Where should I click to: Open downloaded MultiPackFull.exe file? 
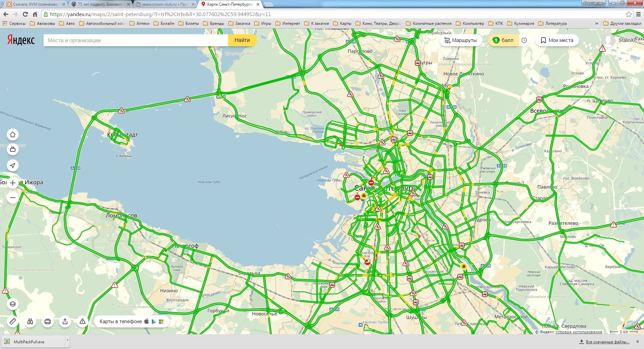coord(33,342)
